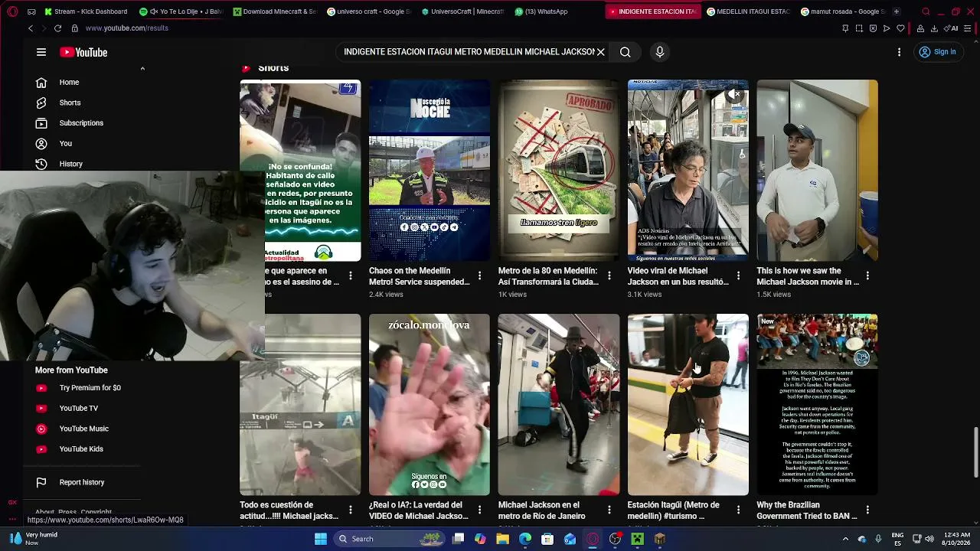980x551 pixels.
Task: Reload the YouTube results page
Action: 57,28
